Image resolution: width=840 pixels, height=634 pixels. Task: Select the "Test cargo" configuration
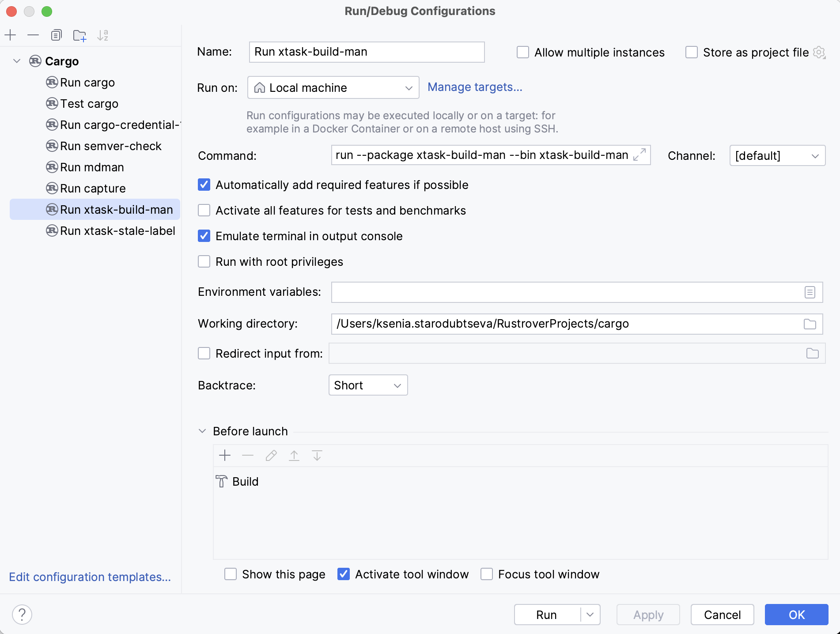[89, 103]
